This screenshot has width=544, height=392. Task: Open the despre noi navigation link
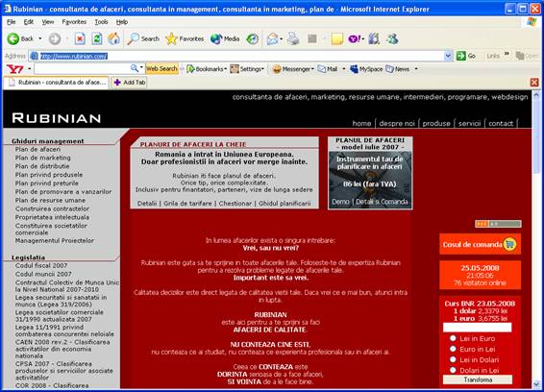click(397, 124)
